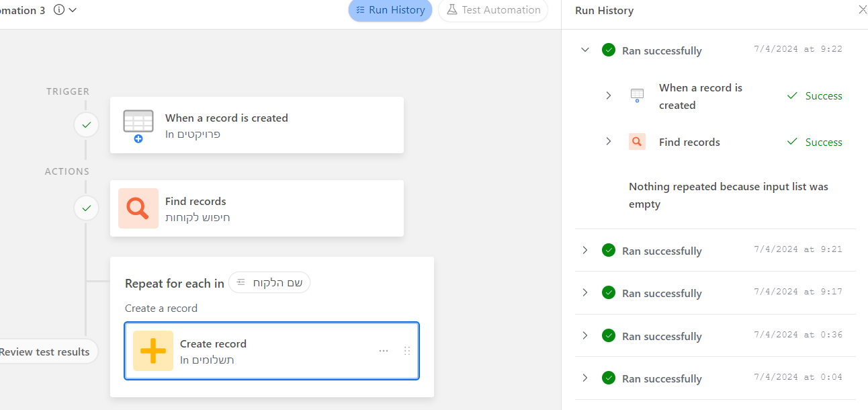Collapse the 9:22 run history entry
868x410 pixels.
click(585, 50)
